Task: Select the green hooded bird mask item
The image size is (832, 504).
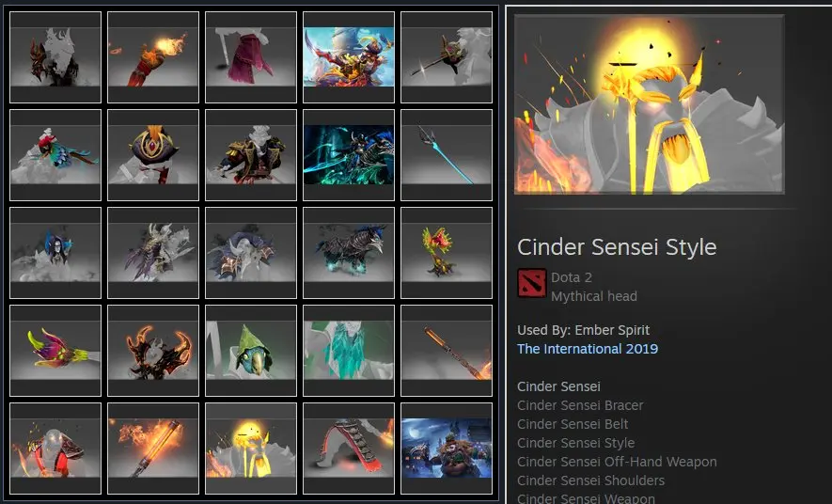Action: click(x=250, y=350)
